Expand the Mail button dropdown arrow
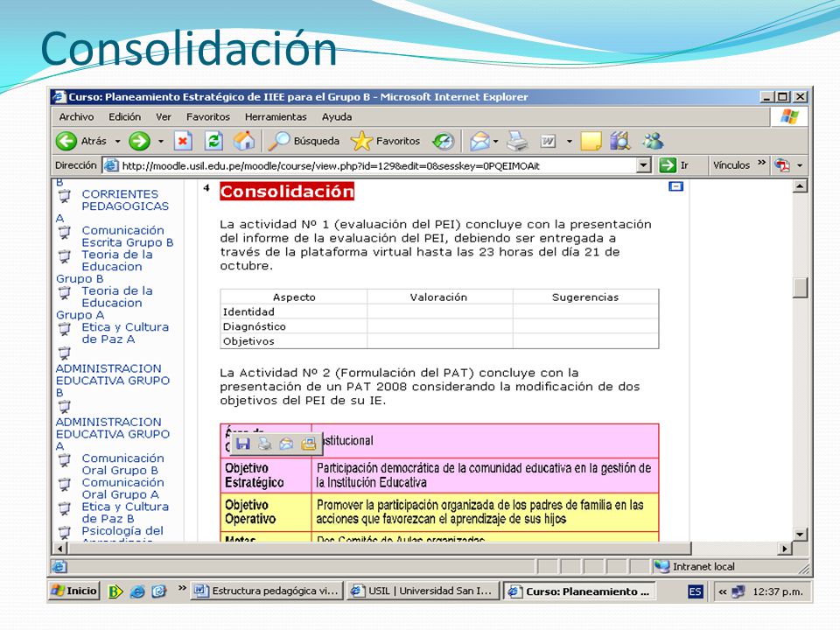840x630 pixels. click(x=495, y=142)
